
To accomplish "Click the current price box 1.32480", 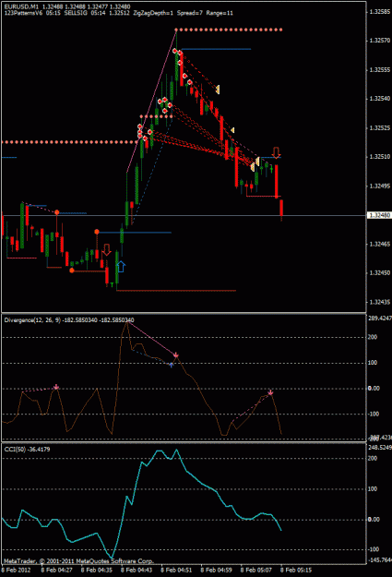I will tap(379, 215).
